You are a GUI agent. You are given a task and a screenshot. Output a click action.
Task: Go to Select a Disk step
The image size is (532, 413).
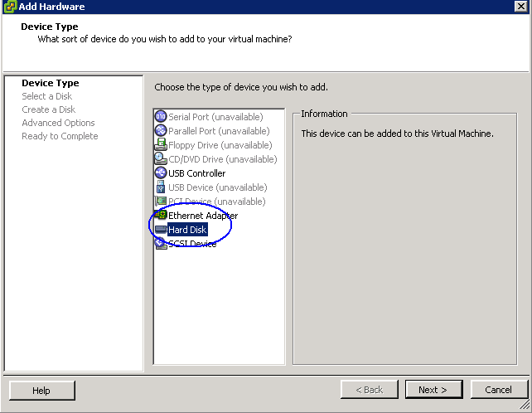pos(47,96)
